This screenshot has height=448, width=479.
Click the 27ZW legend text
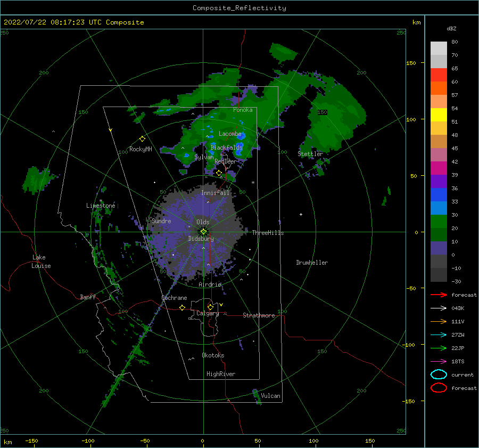(458, 335)
